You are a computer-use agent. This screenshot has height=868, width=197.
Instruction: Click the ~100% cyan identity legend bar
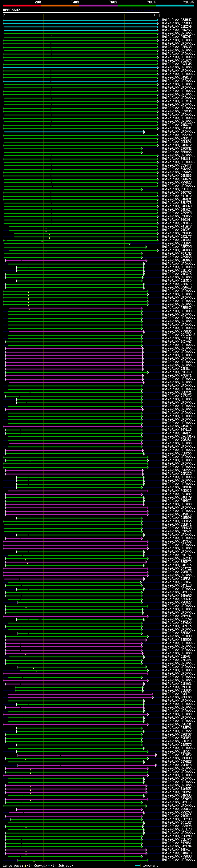coord(175,6)
